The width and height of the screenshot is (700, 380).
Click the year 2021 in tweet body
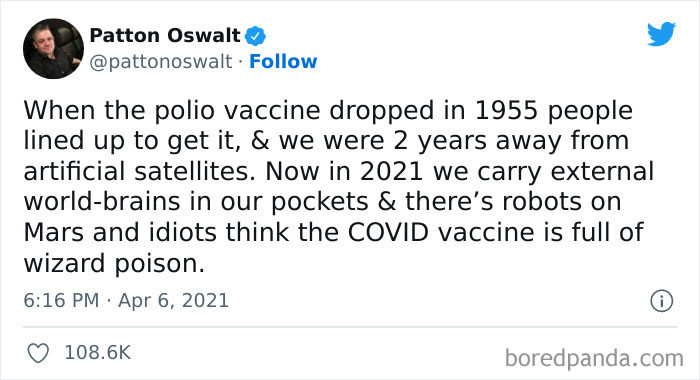[392, 171]
